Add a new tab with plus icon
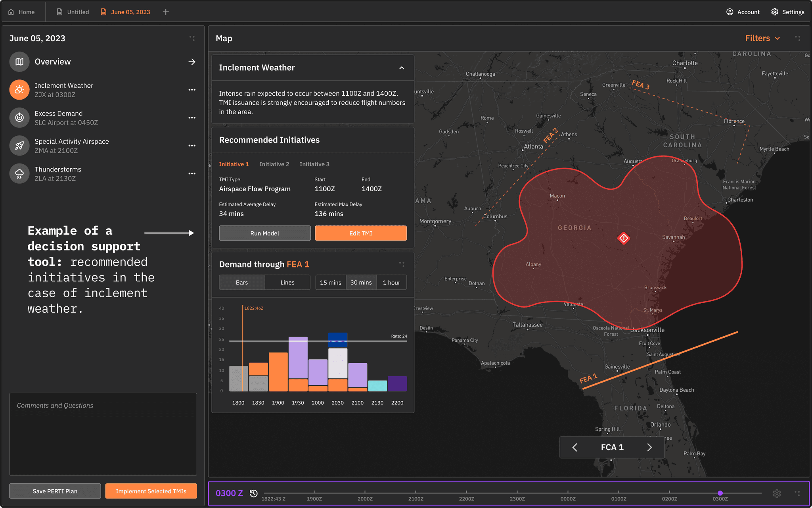 coord(166,12)
